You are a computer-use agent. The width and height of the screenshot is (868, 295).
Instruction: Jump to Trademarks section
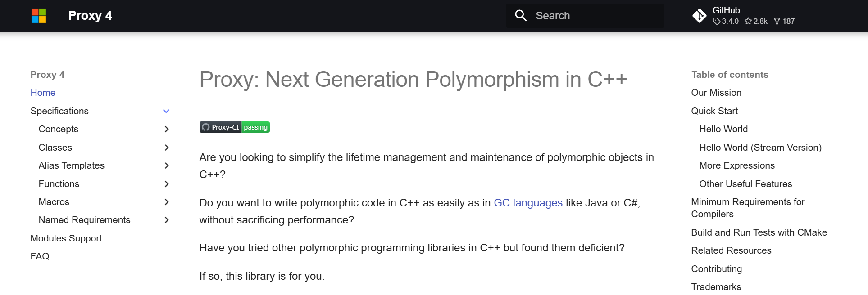[716, 287]
